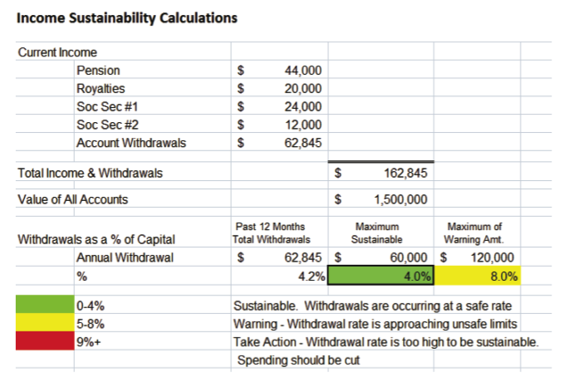Select the Income Sustainability Calculations title
Viewport: 579px width, 392px height.
(127, 17)
